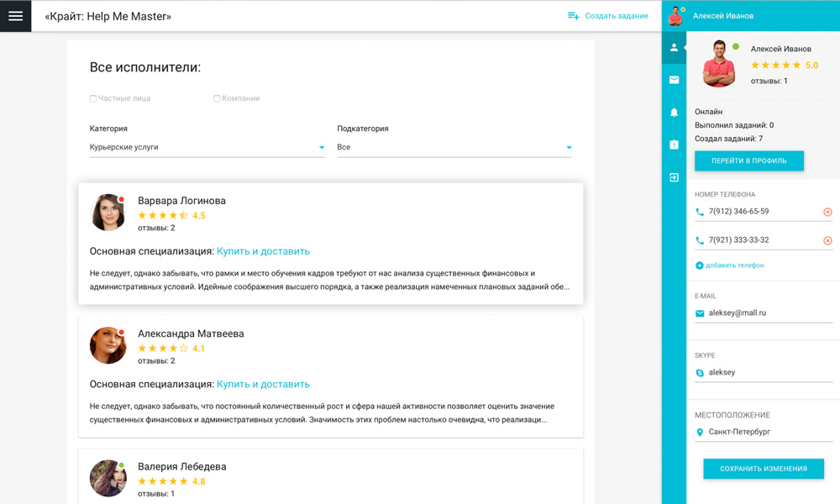The image size is (840, 504).
Task: Enable the Частные лица checkbox
Action: tap(93, 99)
